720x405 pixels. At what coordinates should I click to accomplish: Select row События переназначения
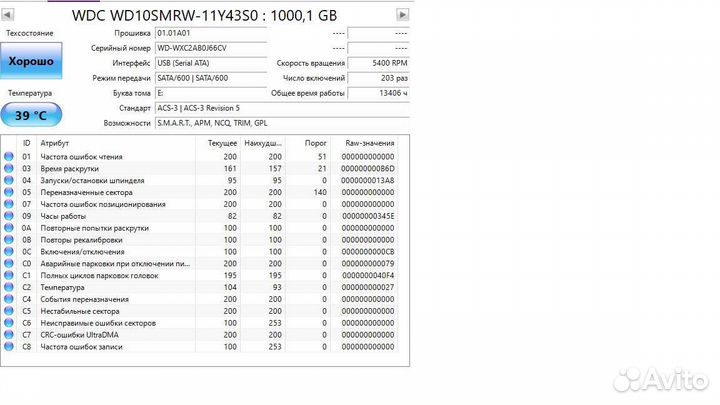pos(200,299)
